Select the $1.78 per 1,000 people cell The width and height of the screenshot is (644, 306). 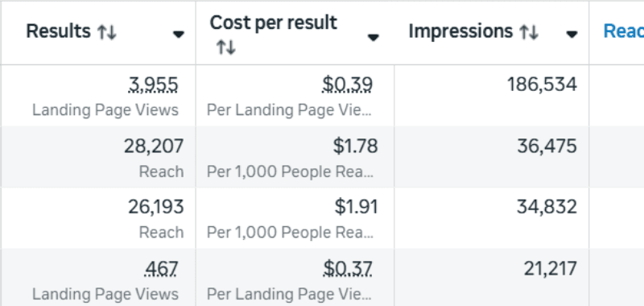click(x=295, y=157)
